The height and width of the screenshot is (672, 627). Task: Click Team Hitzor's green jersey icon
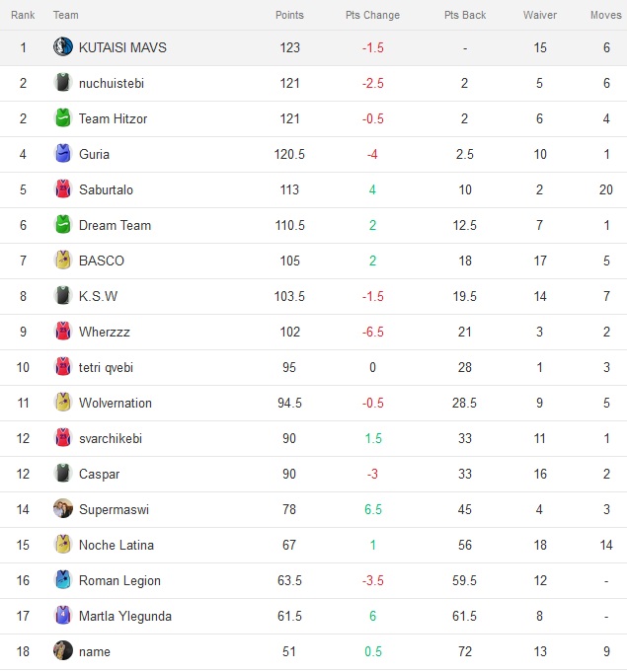coord(63,117)
